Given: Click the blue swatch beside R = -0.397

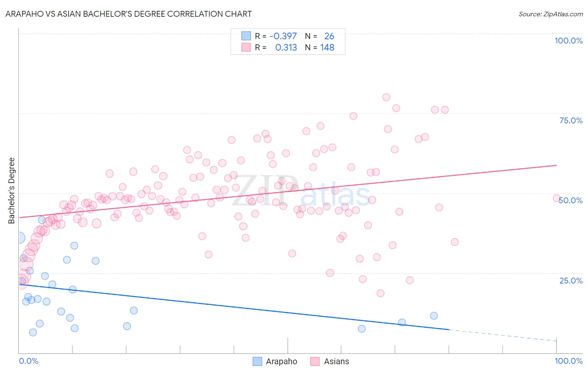Looking at the screenshot, I should tap(246, 36).
